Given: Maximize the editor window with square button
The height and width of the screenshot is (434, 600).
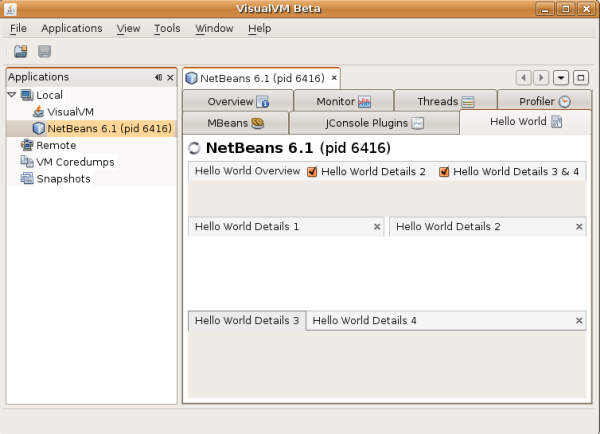Looking at the screenshot, I should coord(580,78).
